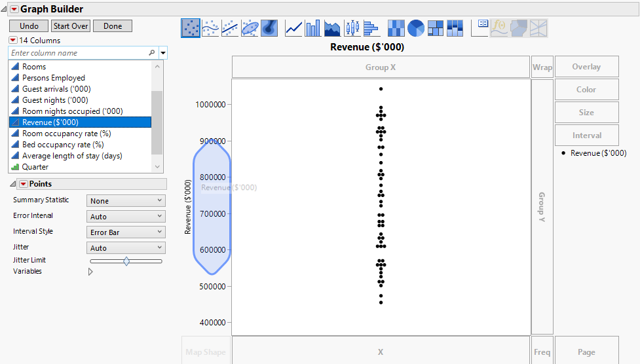Open the Points red triangle menu
Image resolution: width=640 pixels, height=364 pixels.
click(24, 184)
